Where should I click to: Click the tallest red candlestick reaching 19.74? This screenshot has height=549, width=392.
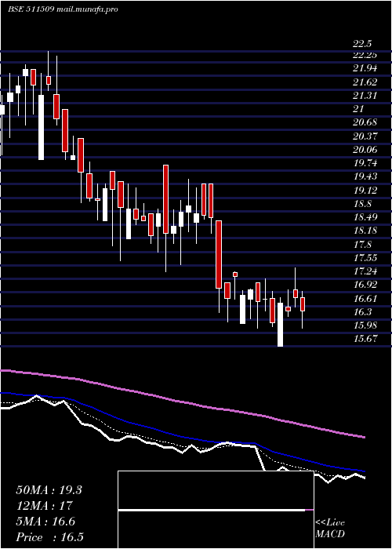pyautogui.click(x=165, y=199)
